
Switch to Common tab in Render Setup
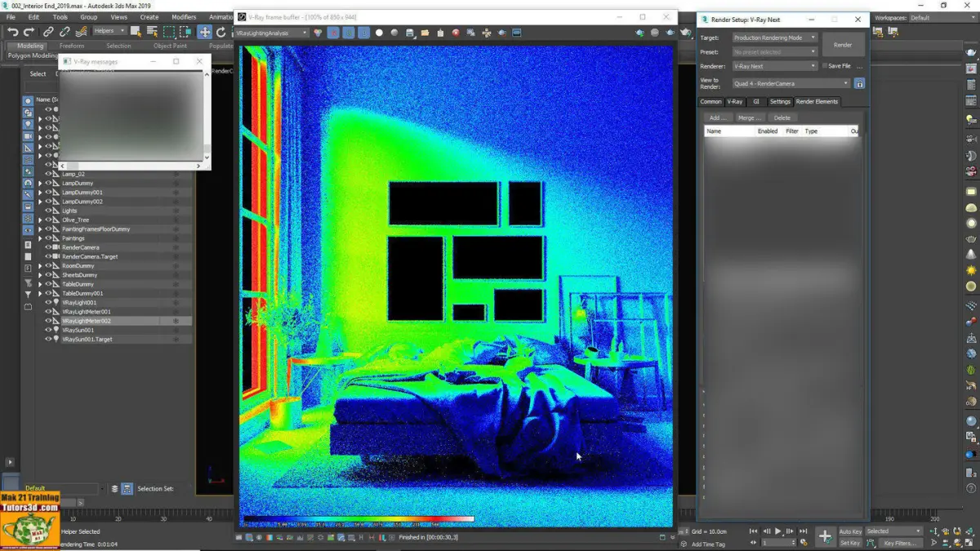[710, 102]
